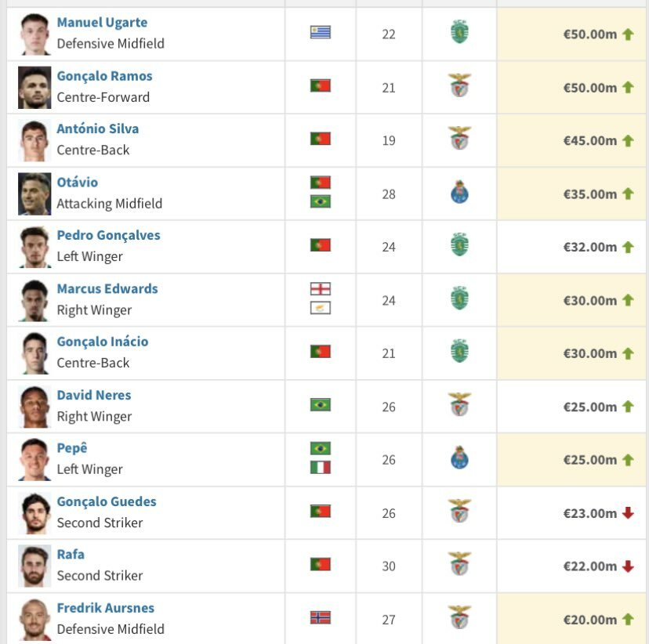Viewport: 649px width, 644px height.
Task: Click Italy flag in Pepê row
Action: [x=321, y=468]
